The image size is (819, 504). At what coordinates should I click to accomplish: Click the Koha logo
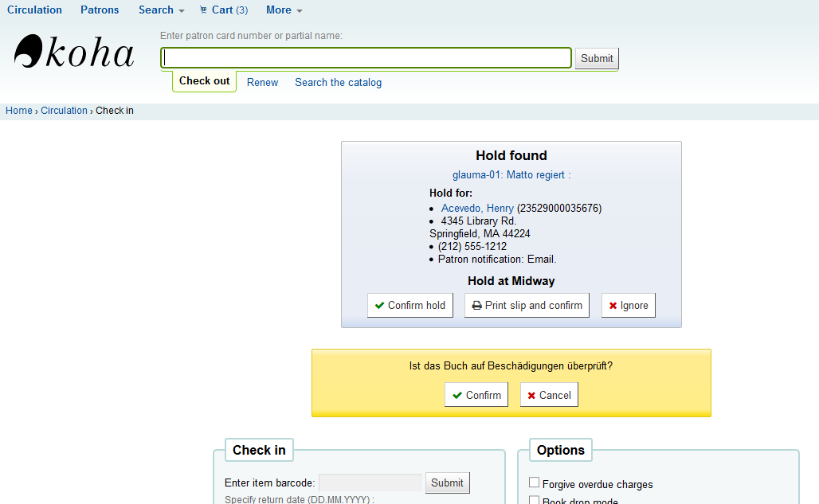pos(74,53)
